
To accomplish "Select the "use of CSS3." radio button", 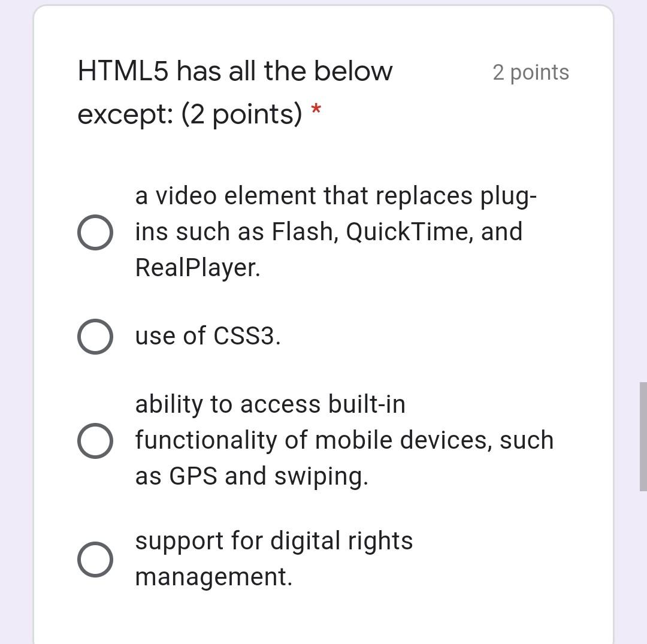I will (x=95, y=335).
